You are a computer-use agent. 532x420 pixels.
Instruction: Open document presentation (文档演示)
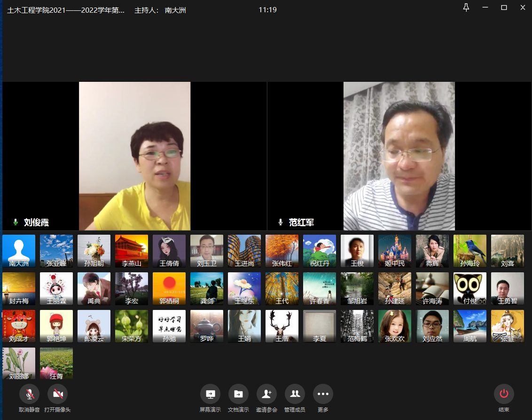coord(238,394)
